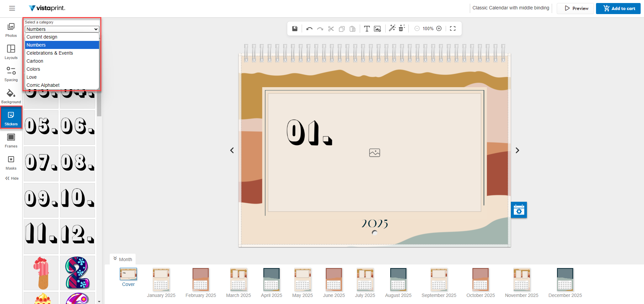Screen dimensions: 644x304
Task: Select the 01. sticker on the canvas
Action: [309, 133]
